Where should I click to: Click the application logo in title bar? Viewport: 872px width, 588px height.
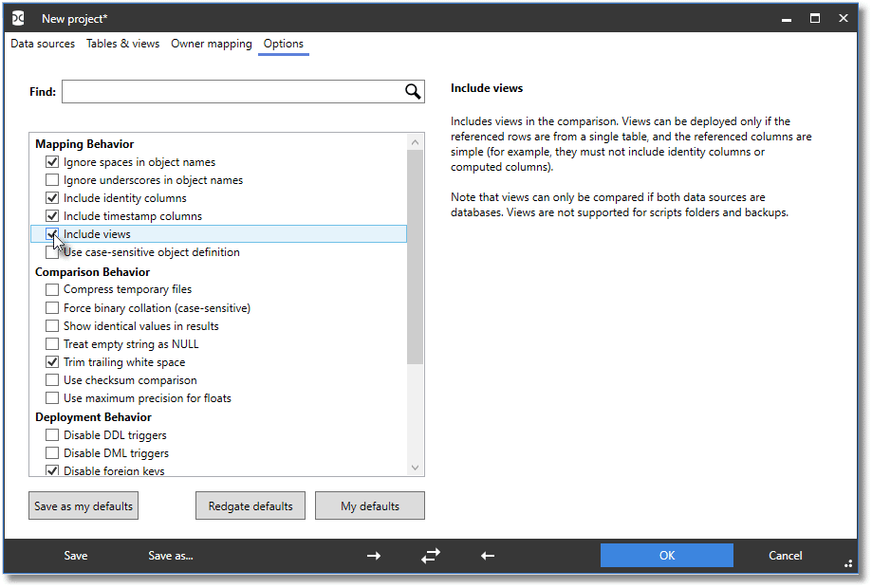pyautogui.click(x=18, y=18)
